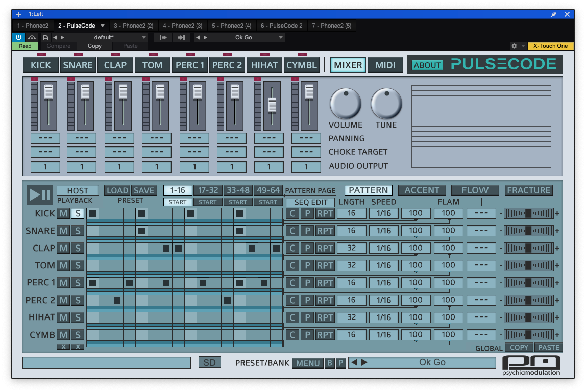The height and width of the screenshot is (392, 586).
Task: Click the plus icon in title bar
Action: 19,14
